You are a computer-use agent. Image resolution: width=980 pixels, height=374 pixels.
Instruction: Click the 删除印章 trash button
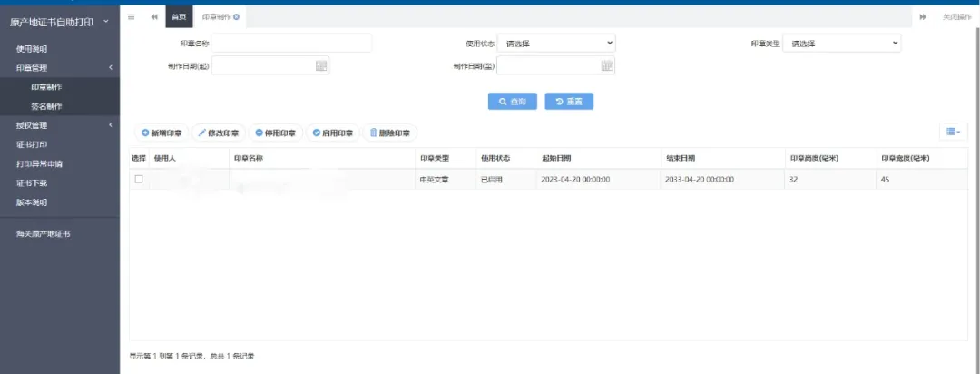pyautogui.click(x=389, y=133)
